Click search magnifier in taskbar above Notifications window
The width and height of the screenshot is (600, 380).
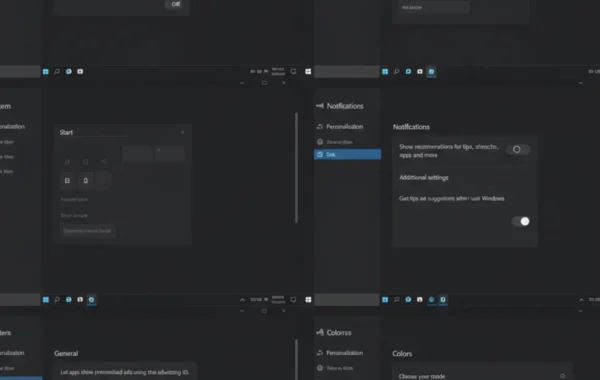pyautogui.click(x=397, y=72)
